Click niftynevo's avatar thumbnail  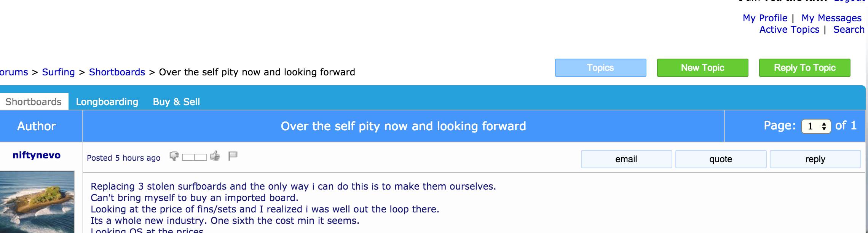[x=37, y=202]
